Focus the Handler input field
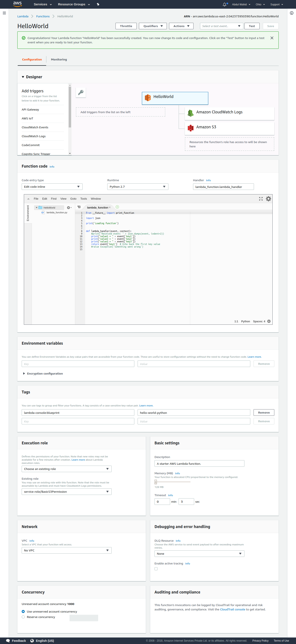Viewport: 296px width, 644px height. (223, 187)
